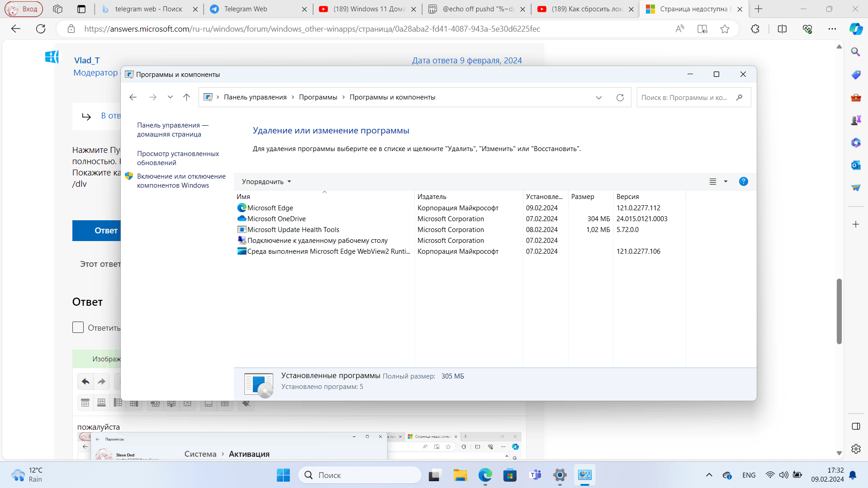Click search box in Programs and Features
Viewport: 868px width, 488px height.
[x=693, y=97]
